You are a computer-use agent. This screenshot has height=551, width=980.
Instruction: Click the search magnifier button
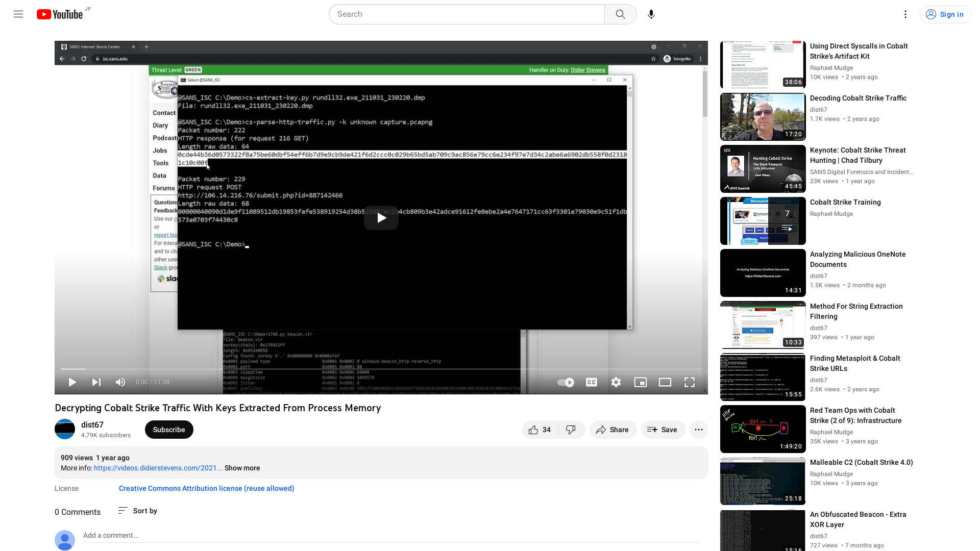620,14
